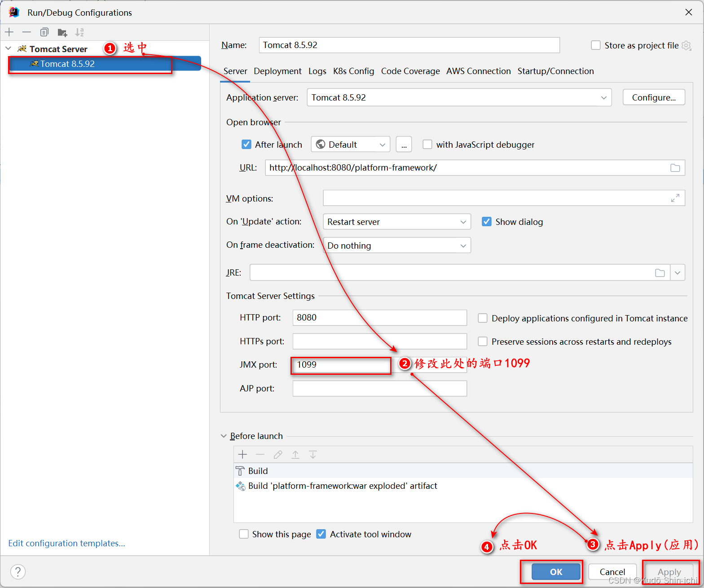Screen dimensions: 704x588
Task: Browse for URL using folder icon
Action: tap(675, 168)
